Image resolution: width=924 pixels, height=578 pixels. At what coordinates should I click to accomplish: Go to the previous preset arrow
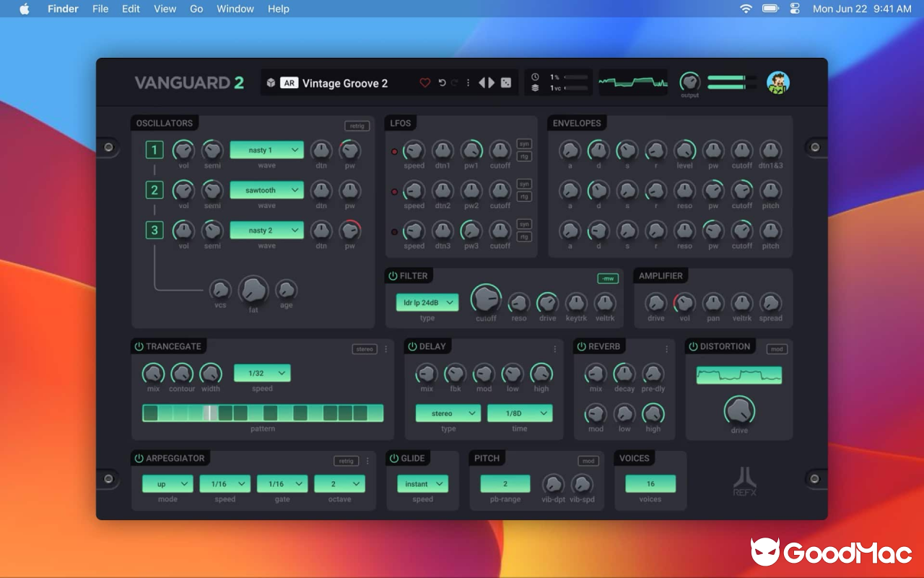482,83
